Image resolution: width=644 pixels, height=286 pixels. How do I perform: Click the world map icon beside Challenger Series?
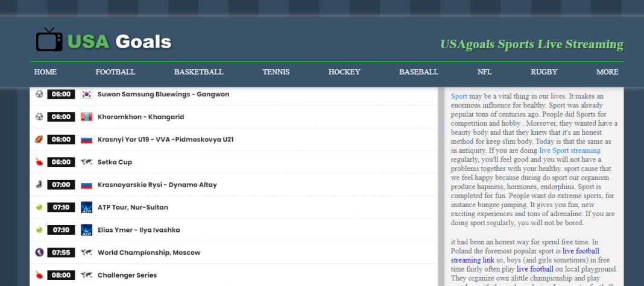click(x=87, y=275)
